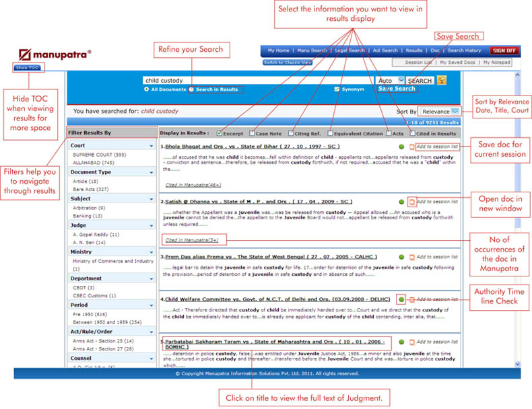Check authority timeline dot for Parbatabai Sakharam
The width and height of the screenshot is (532, 409).
(x=401, y=342)
